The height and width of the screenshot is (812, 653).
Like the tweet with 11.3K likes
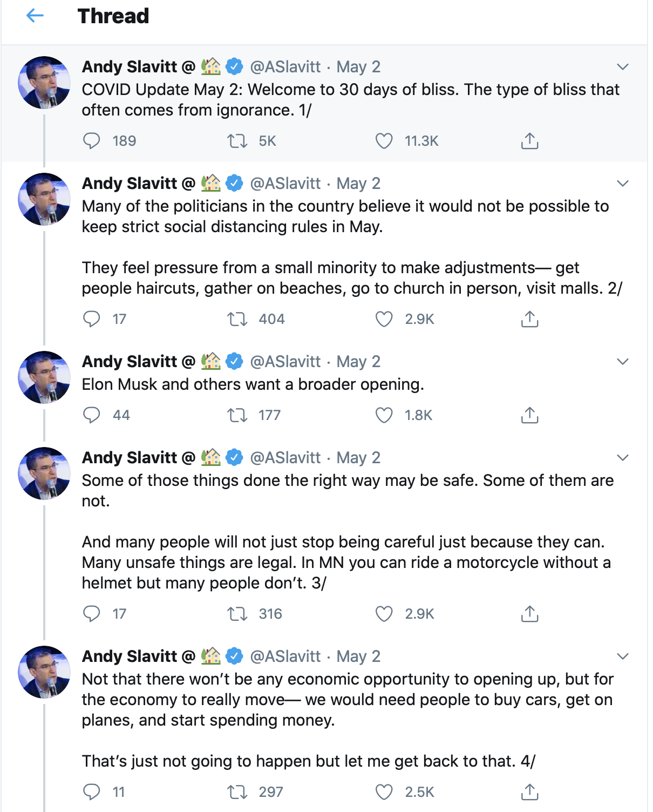[384, 141]
